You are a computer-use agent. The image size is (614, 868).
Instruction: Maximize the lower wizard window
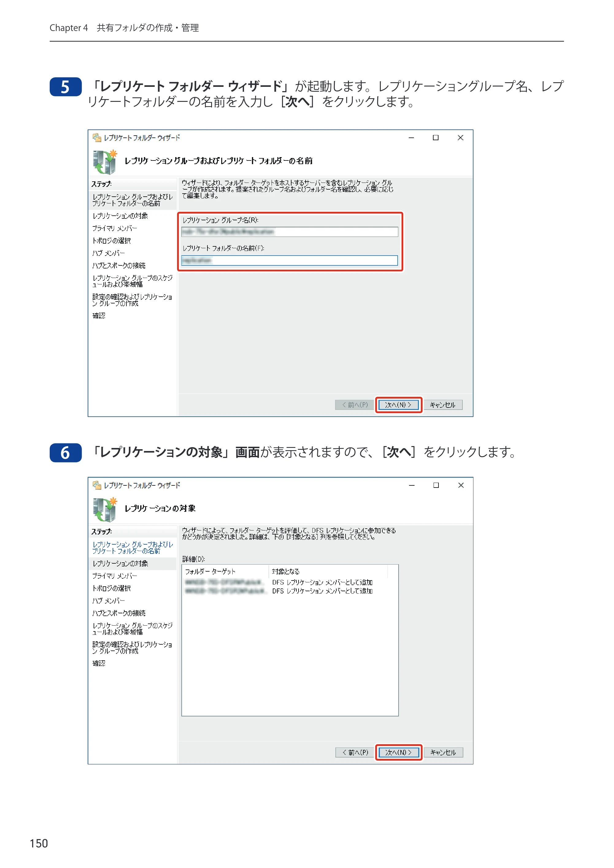coord(436,485)
